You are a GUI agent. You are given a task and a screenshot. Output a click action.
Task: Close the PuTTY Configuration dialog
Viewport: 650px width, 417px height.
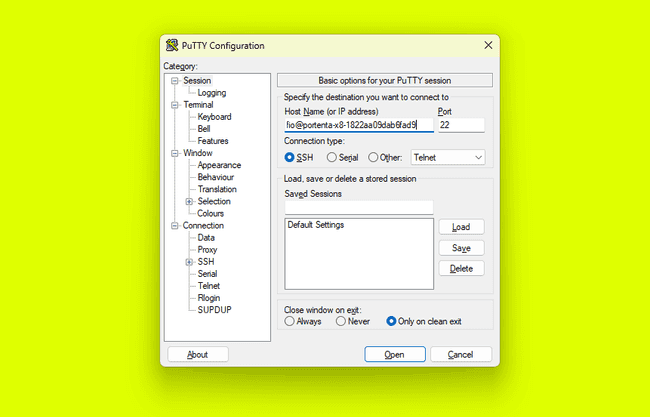click(x=488, y=45)
